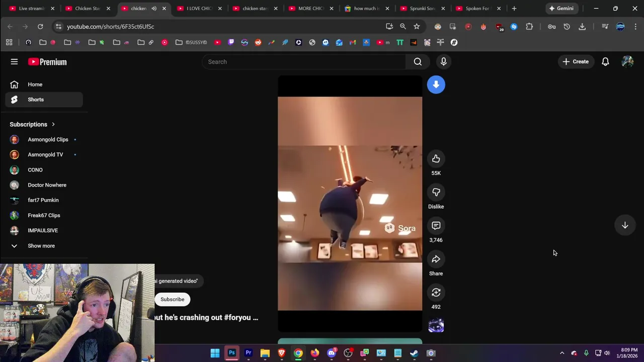Open volume control in system tray
Viewport: 644px width, 362px height.
click(607, 353)
